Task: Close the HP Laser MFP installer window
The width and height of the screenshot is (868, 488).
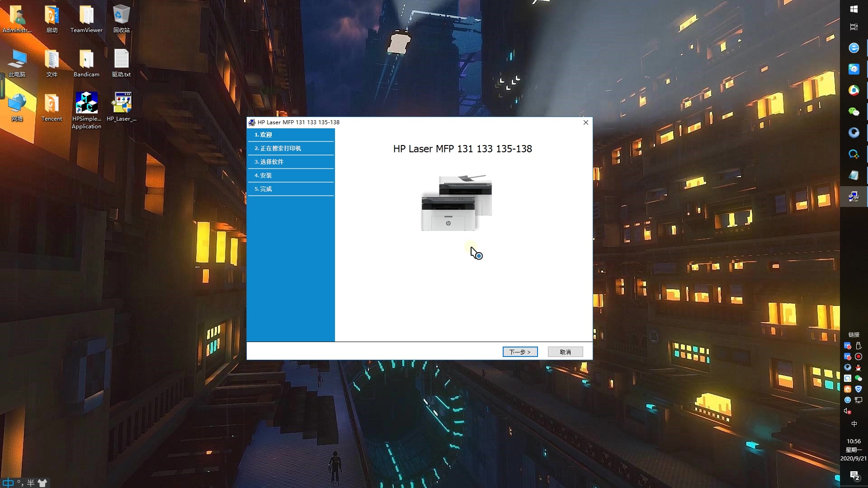Action: 585,122
